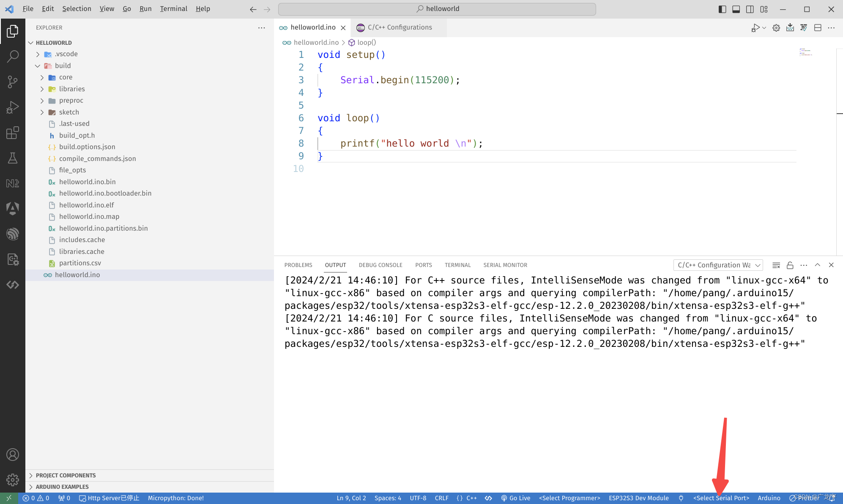
Task: Click Go Live in the status bar
Action: point(516,498)
